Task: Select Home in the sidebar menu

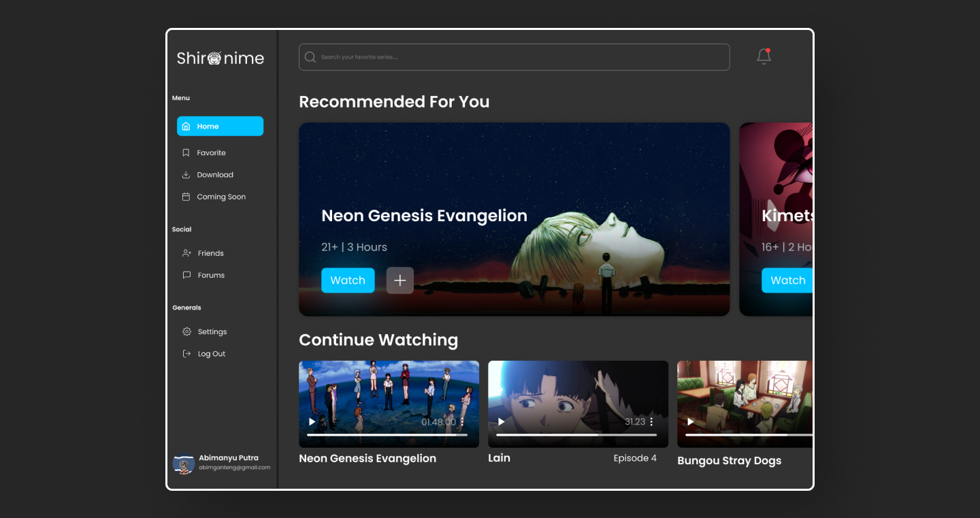Action: [x=220, y=127]
